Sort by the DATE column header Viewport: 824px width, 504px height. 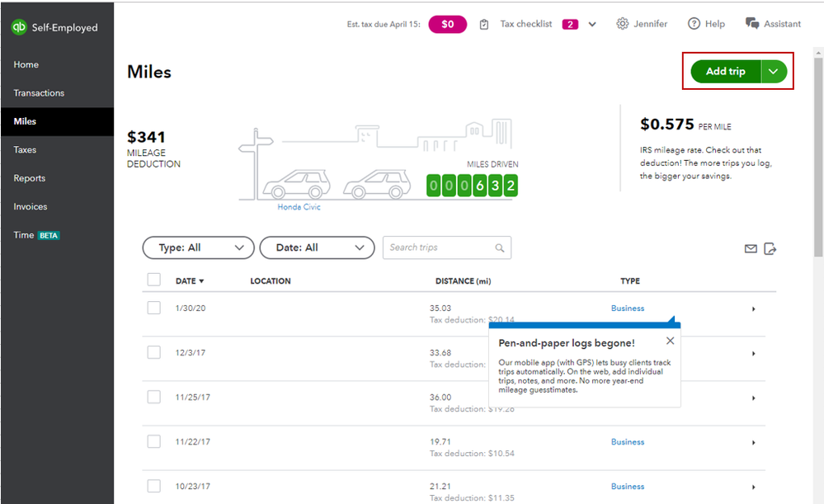pyautogui.click(x=189, y=281)
